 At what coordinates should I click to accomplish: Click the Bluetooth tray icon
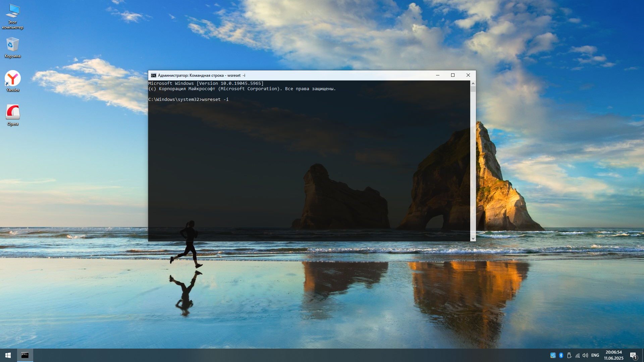click(561, 355)
